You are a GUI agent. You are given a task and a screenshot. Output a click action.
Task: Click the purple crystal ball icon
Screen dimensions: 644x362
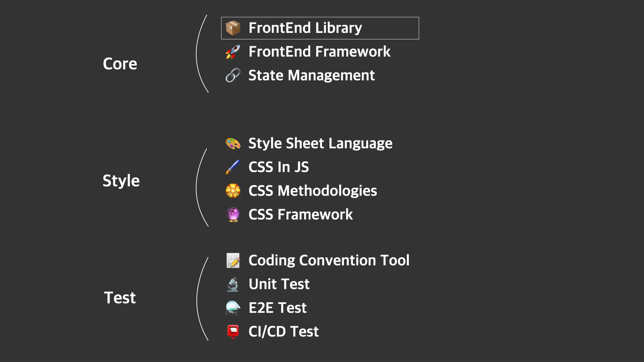(x=233, y=215)
